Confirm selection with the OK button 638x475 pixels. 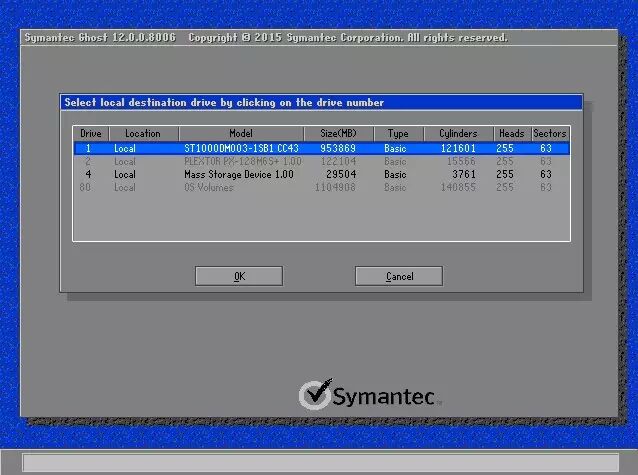point(239,276)
